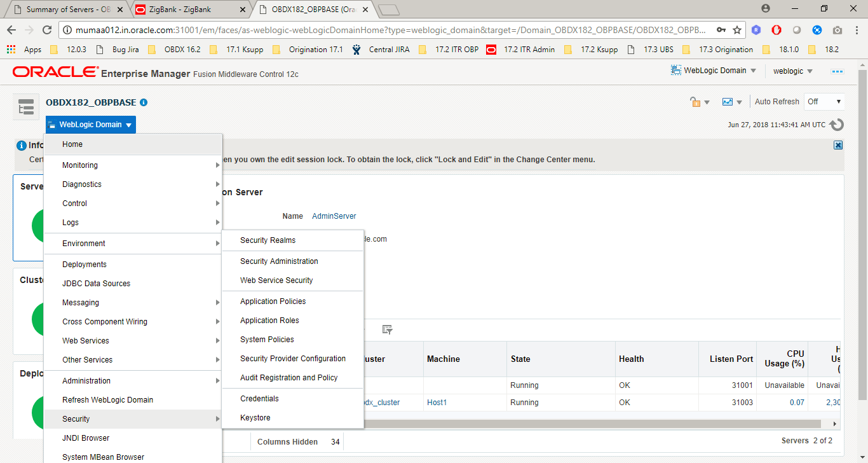Click the browser reload button
The height and width of the screenshot is (463, 868).
pyautogui.click(x=46, y=30)
